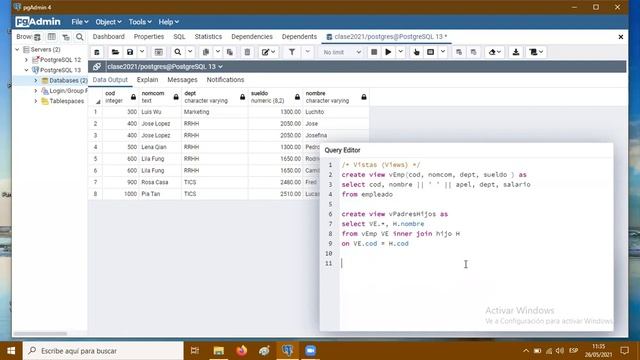Click the query history icon on toolbar left
Viewport: 640px width, 360px height.
coord(97,52)
